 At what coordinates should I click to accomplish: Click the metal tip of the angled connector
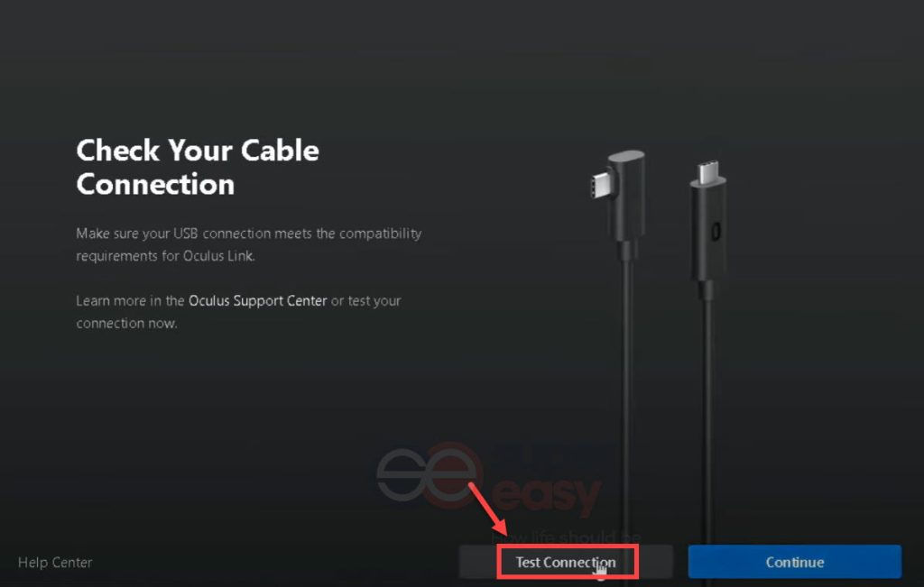pyautogui.click(x=600, y=186)
